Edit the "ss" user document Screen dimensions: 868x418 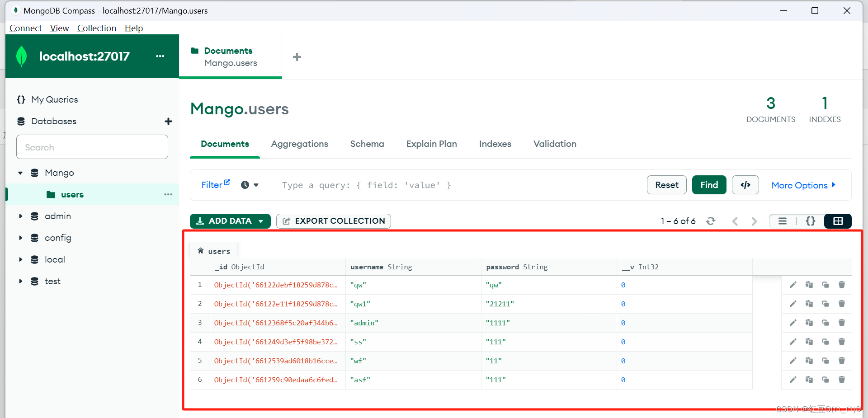(x=793, y=342)
